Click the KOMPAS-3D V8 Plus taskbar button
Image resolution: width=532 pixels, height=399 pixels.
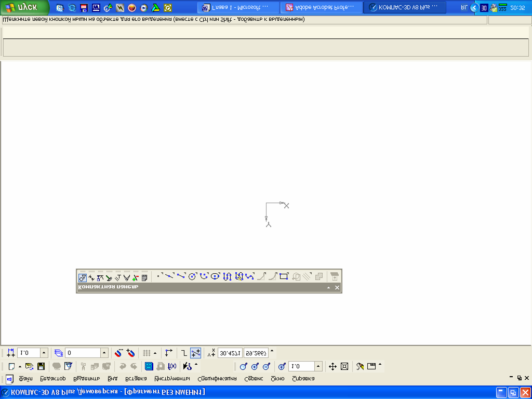(404, 7)
